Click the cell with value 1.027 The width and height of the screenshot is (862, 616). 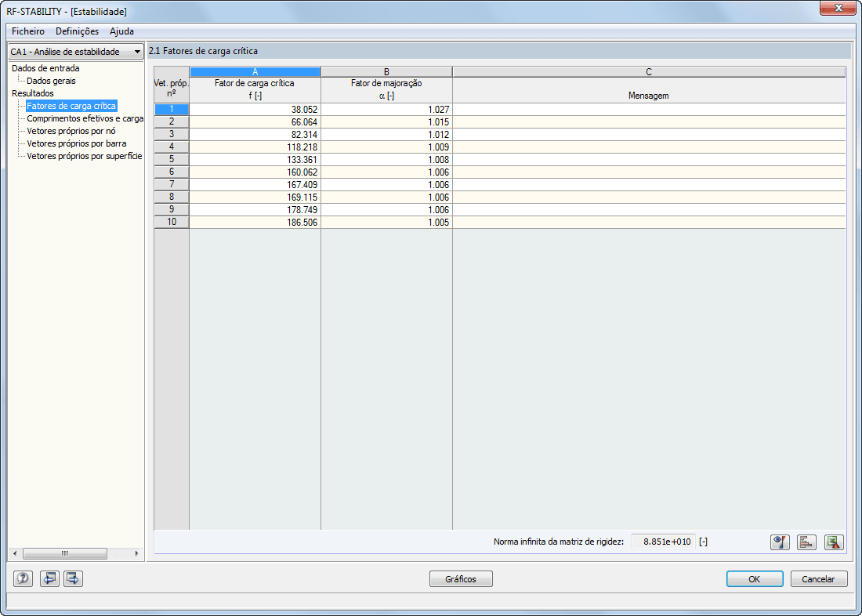point(386,110)
